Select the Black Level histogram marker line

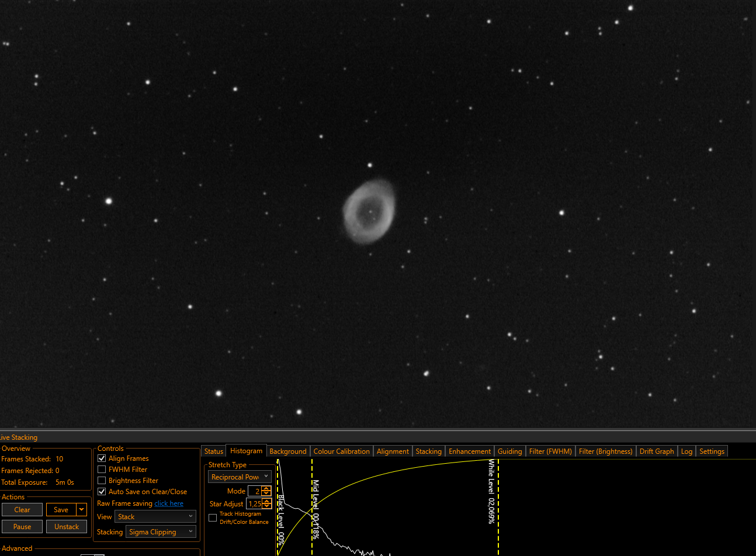pyautogui.click(x=278, y=507)
